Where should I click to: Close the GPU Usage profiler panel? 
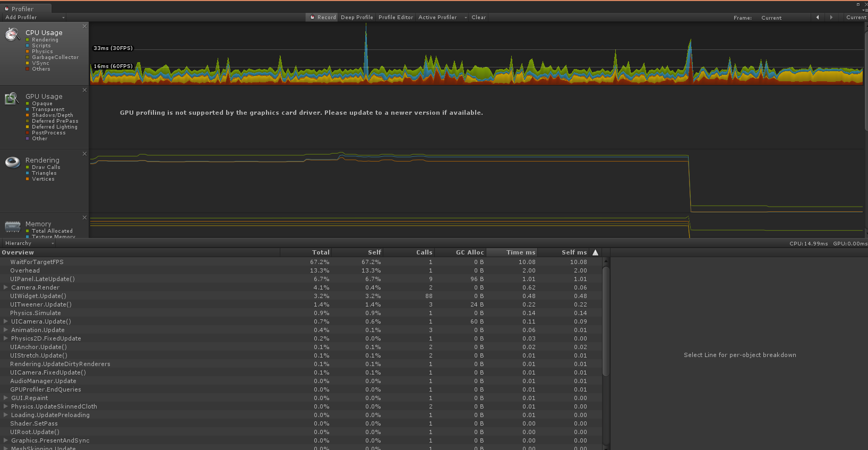(84, 90)
